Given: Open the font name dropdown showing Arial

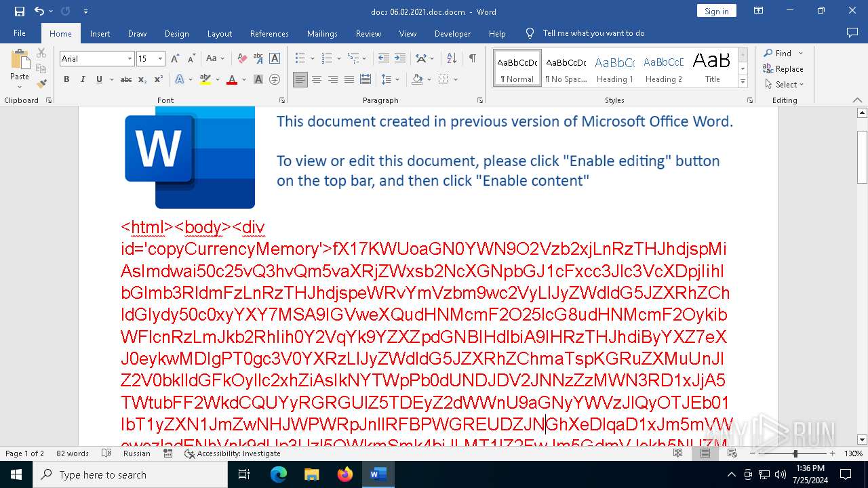Looking at the screenshot, I should [130, 59].
